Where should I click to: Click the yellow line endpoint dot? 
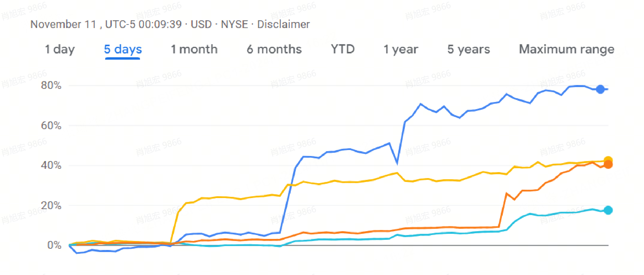608,160
